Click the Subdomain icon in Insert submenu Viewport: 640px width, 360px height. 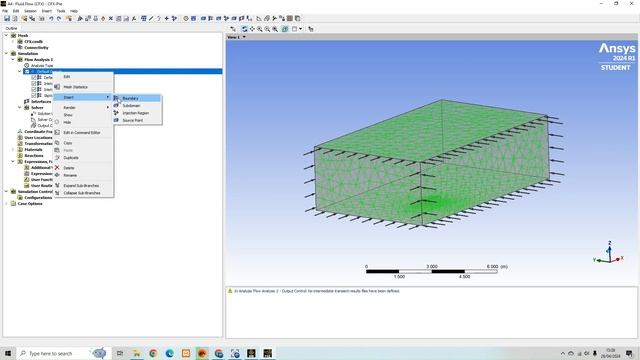[116, 105]
